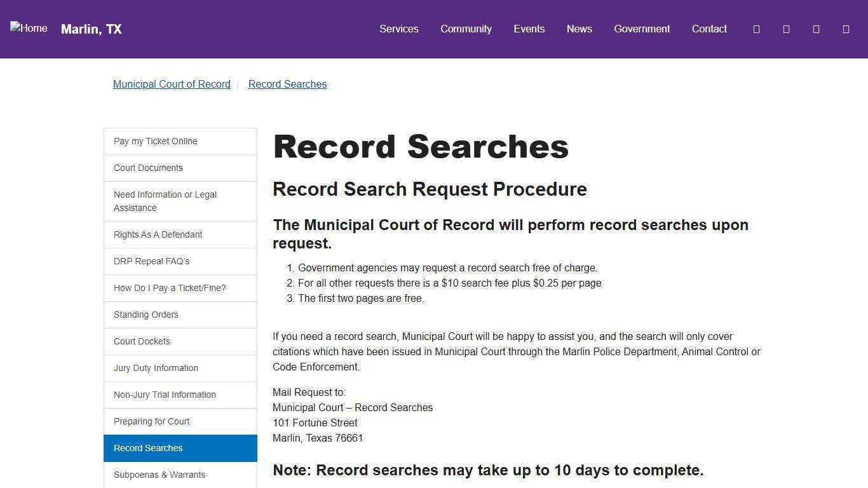Open Pay my Ticket Online

tap(155, 141)
